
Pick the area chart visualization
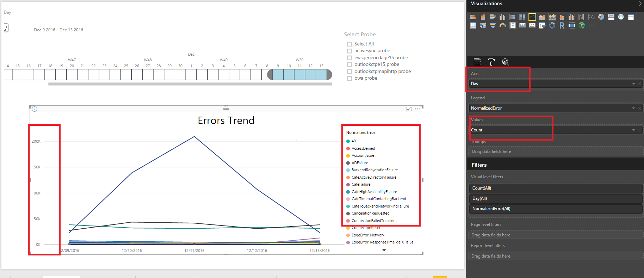point(542,17)
